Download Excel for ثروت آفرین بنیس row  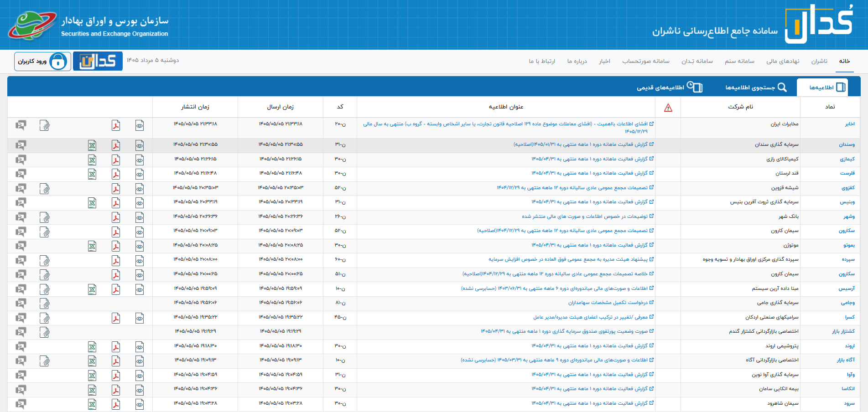click(x=92, y=203)
